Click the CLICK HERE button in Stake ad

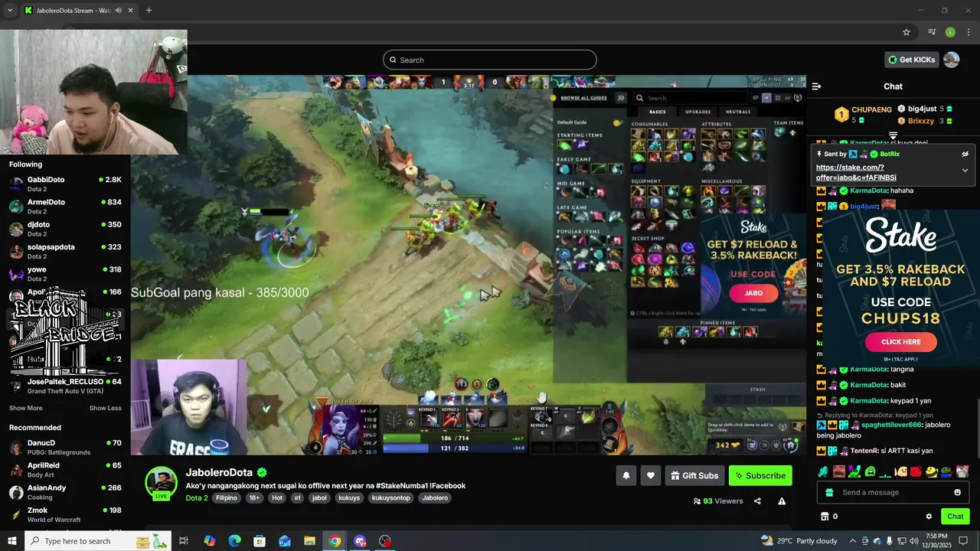click(900, 342)
